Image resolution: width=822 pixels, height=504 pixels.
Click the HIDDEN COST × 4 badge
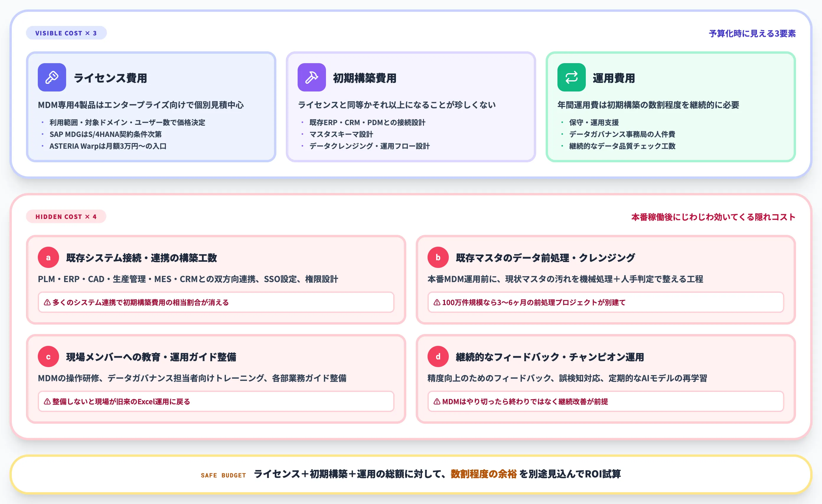[66, 217]
